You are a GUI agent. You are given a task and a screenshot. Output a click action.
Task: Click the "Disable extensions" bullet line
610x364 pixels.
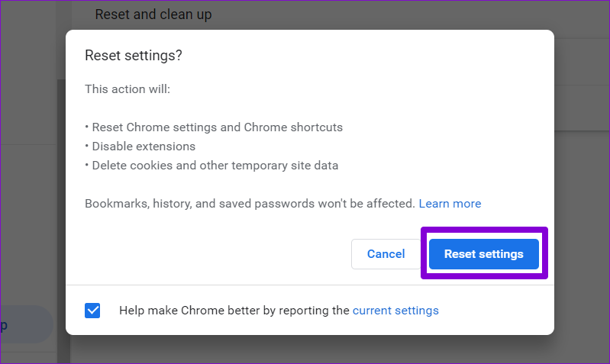click(x=140, y=146)
